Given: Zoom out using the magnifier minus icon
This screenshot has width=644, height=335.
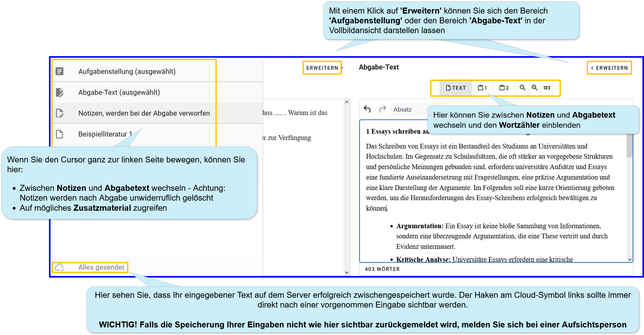Looking at the screenshot, I should pyautogui.click(x=522, y=88).
